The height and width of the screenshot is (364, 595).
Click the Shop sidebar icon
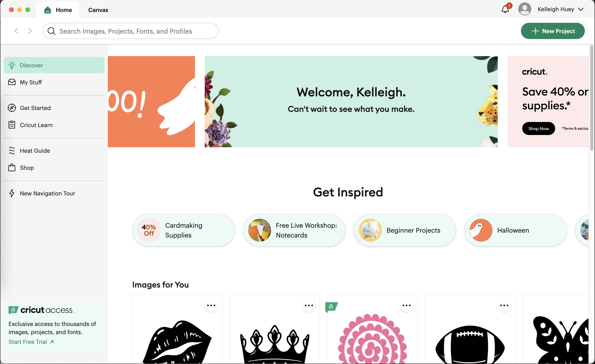click(x=12, y=167)
